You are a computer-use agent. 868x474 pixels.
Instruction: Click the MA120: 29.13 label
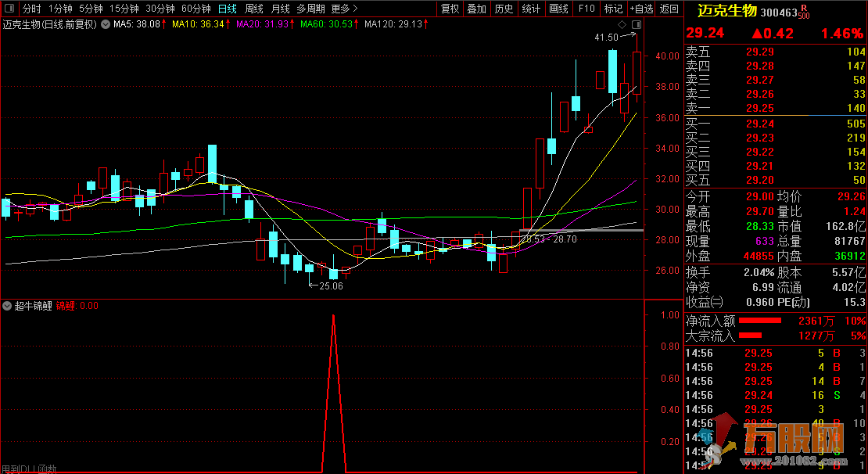tap(393, 24)
